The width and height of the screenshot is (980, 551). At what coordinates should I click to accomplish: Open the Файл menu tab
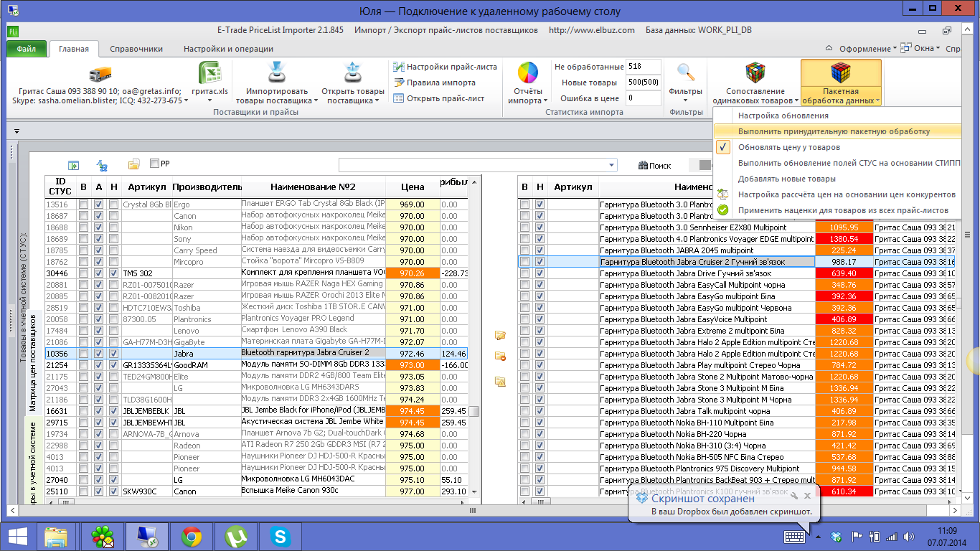tap(27, 49)
